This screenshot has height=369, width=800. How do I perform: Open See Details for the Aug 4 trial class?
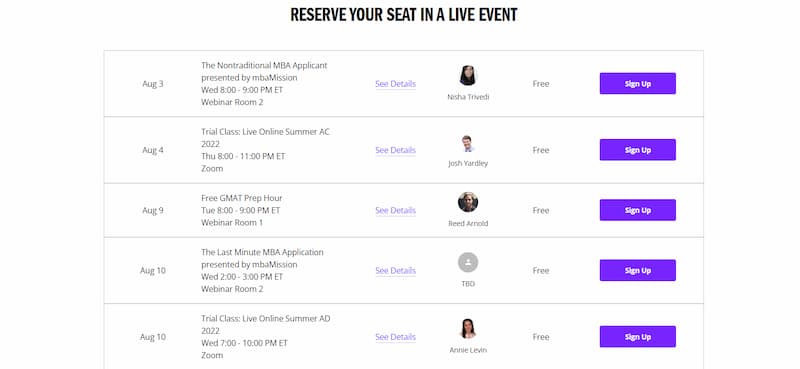[x=395, y=150]
